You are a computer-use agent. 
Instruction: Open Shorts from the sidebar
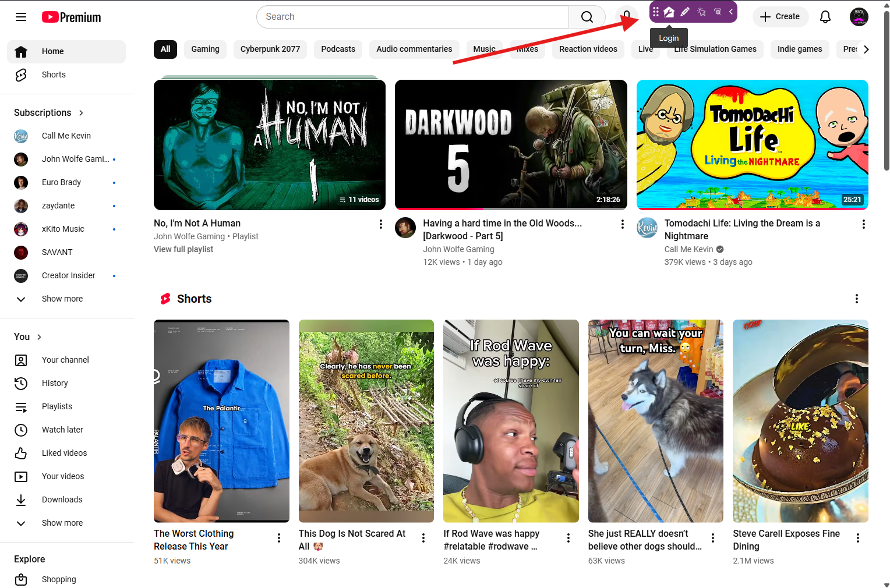coord(66,75)
